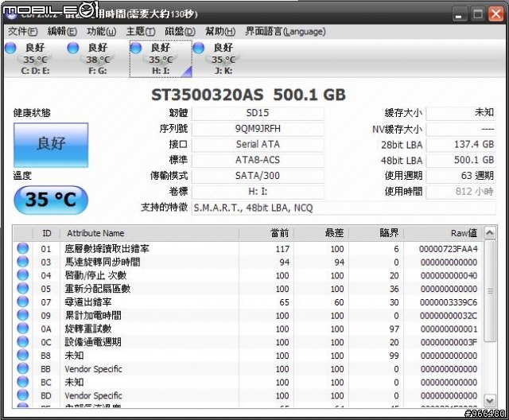Click raw value 00000723FAA4
Screen dimensions: 509x420
(449, 249)
